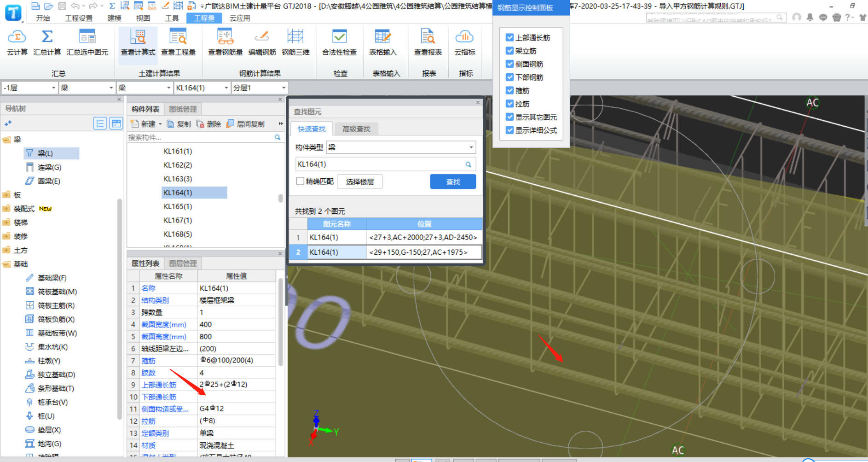
Task: Click the 搜索构件 search field
Action: tap(200, 137)
